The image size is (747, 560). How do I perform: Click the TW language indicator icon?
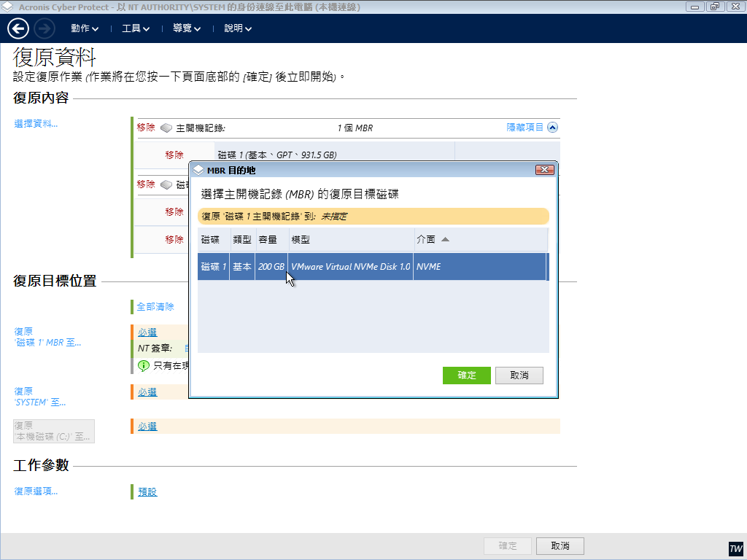coord(735,548)
